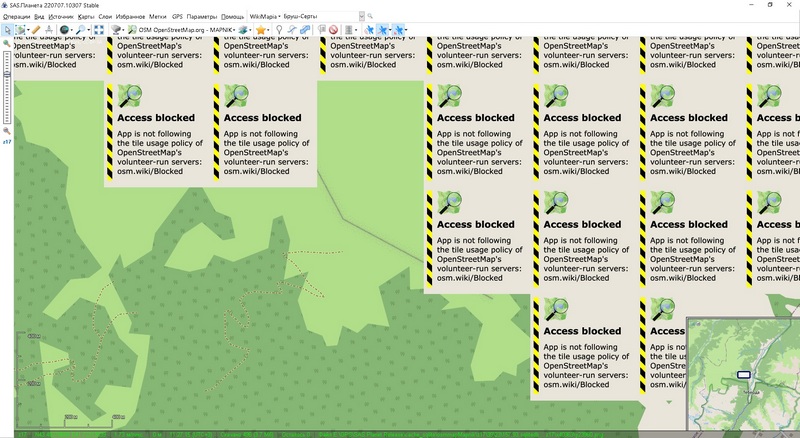Toggle the flag placemarks visibility button
Image resolution: width=800 pixels, height=438 pixels.
[322, 30]
